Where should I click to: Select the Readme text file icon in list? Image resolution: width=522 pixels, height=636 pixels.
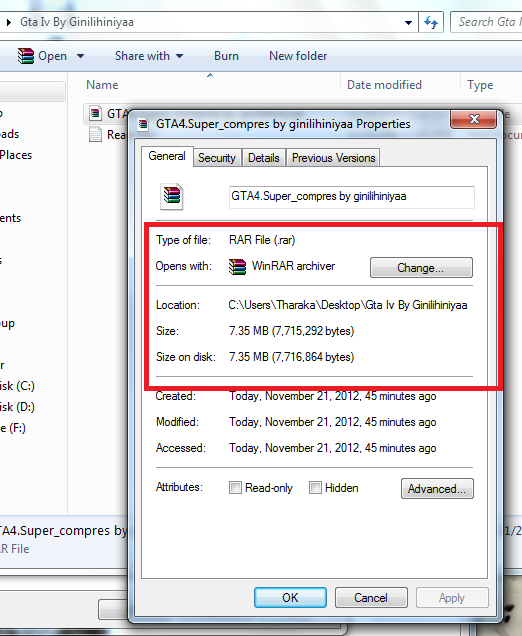tap(95, 134)
